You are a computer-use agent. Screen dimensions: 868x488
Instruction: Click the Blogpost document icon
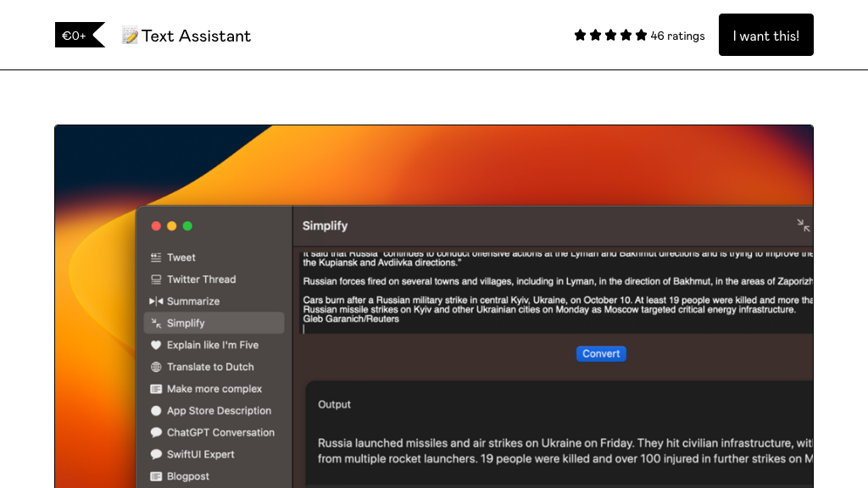(x=155, y=476)
